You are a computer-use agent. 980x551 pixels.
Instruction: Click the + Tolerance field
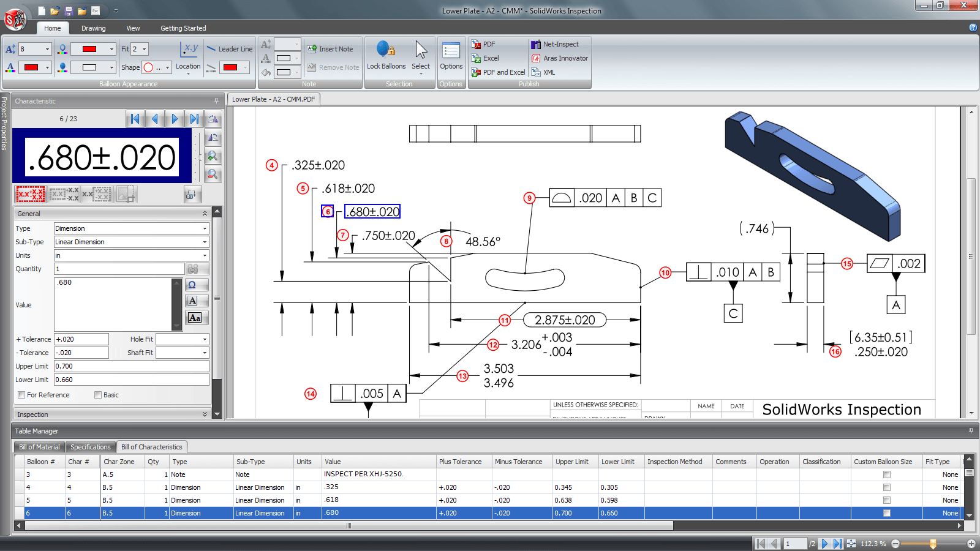(81, 339)
